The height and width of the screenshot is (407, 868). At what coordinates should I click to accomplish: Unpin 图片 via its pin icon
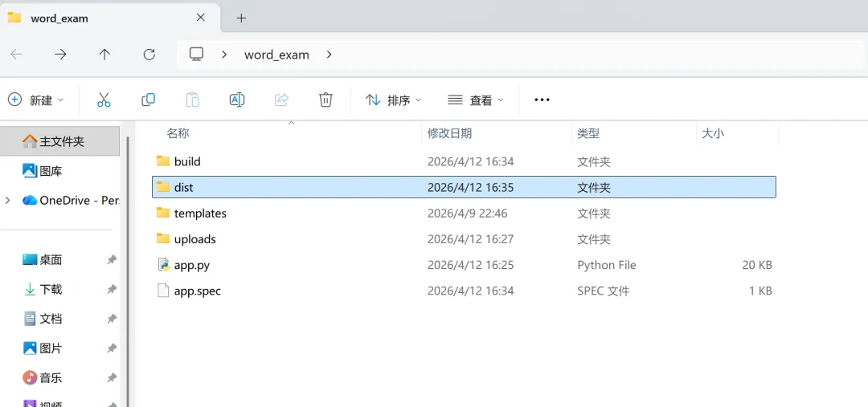[x=112, y=348]
